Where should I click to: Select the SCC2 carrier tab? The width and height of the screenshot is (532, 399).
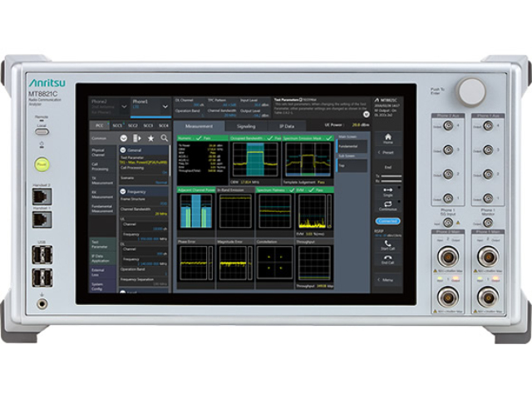[133, 126]
